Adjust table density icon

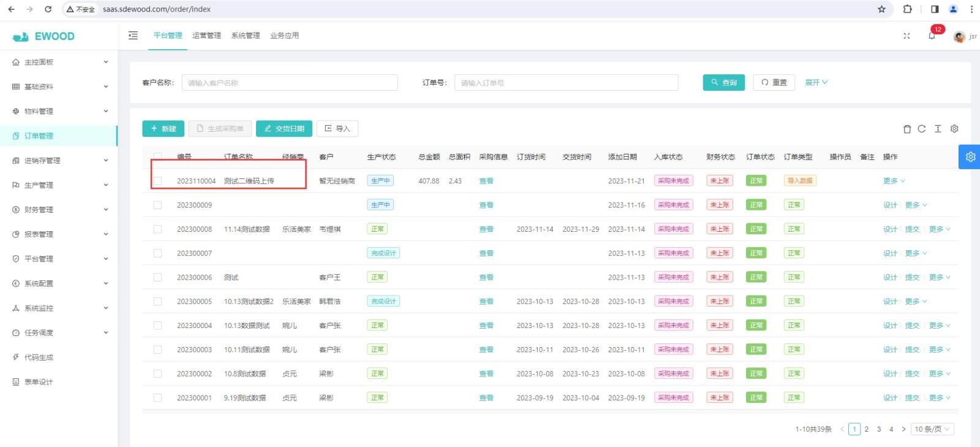click(938, 129)
